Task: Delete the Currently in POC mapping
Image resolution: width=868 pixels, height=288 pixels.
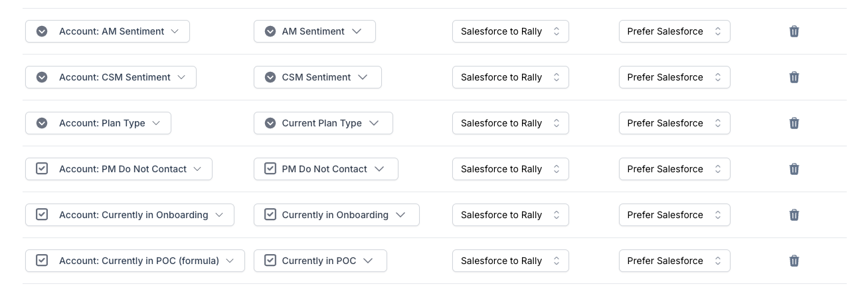Action: [x=794, y=261]
